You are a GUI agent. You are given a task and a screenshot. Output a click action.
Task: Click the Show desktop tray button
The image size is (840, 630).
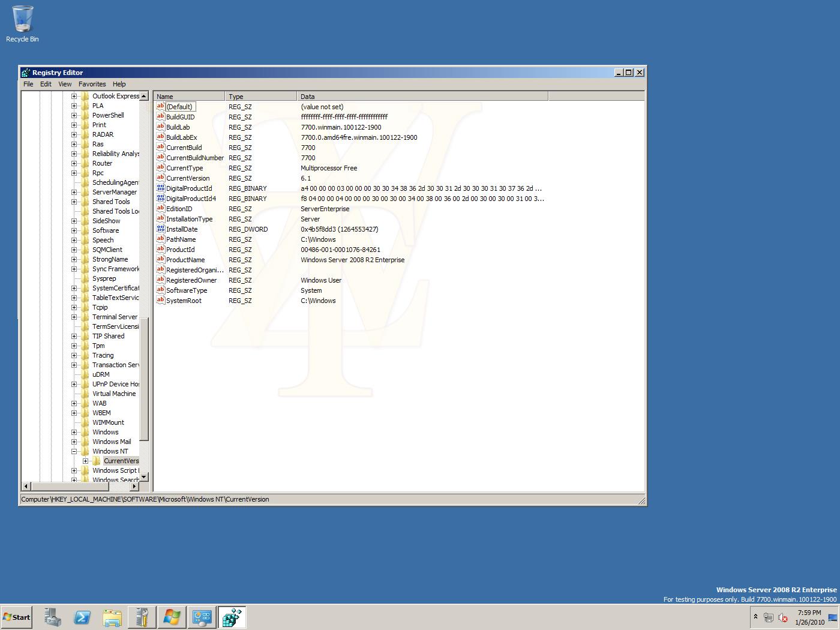[x=832, y=617]
